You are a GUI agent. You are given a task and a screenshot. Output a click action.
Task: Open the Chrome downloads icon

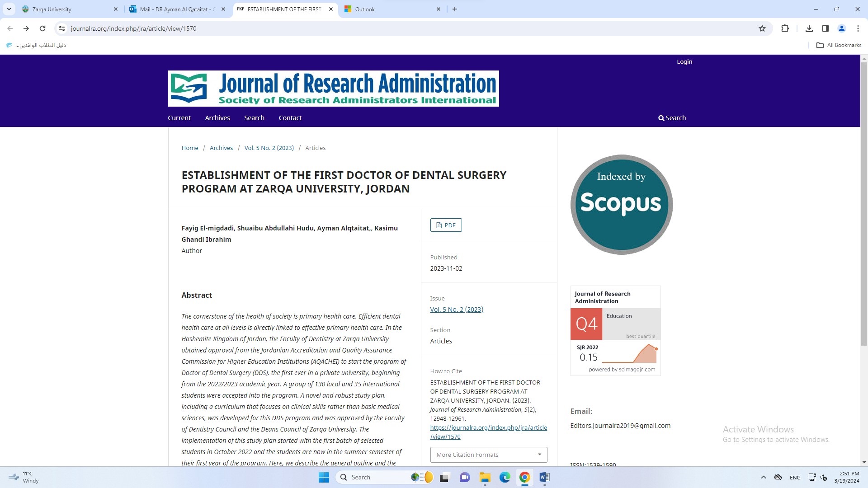point(809,28)
